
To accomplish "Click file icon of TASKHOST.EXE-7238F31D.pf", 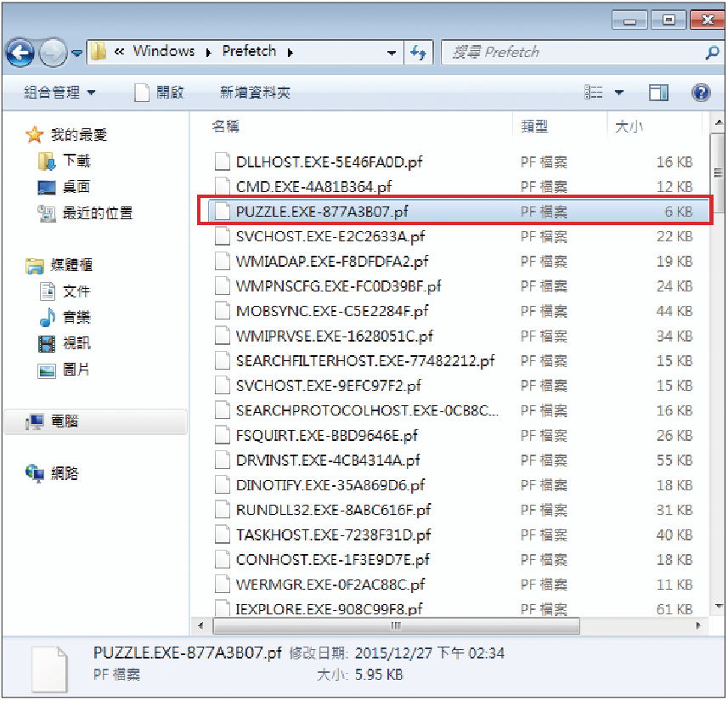I will [x=223, y=534].
